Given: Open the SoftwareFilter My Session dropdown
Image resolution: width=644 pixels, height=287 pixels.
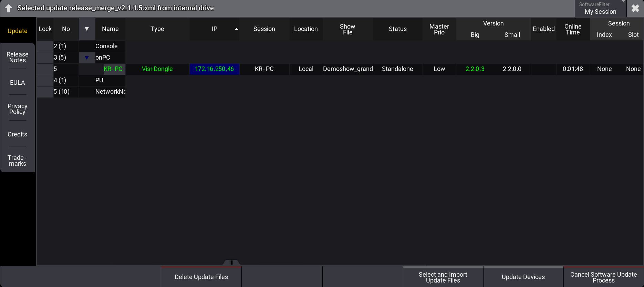Looking at the screenshot, I should (x=601, y=9).
